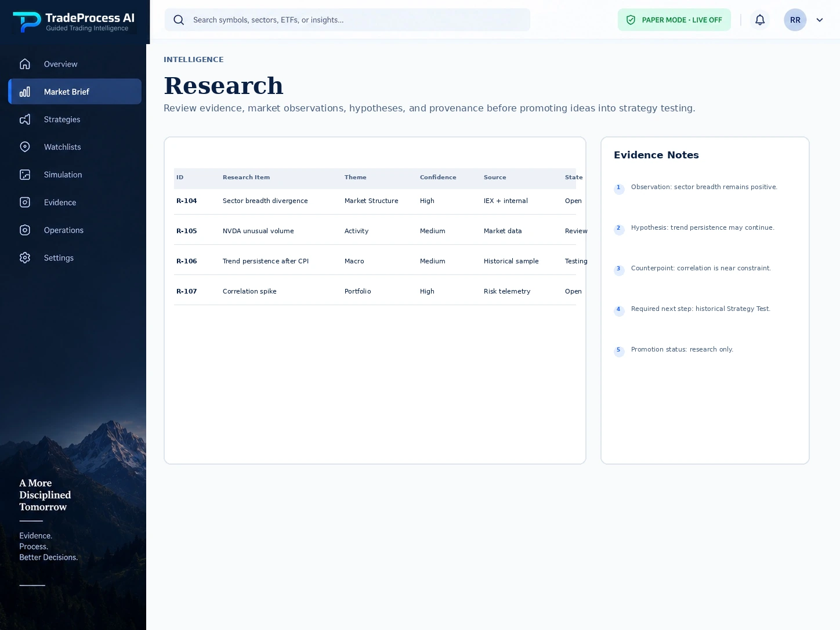Viewport: 840px width, 630px height.
Task: Click the Confidence column header
Action: point(438,178)
